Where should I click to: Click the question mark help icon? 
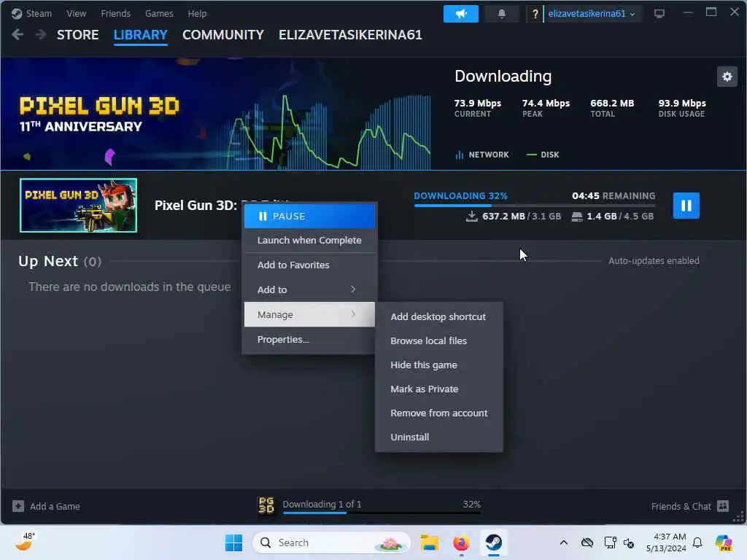click(x=535, y=14)
